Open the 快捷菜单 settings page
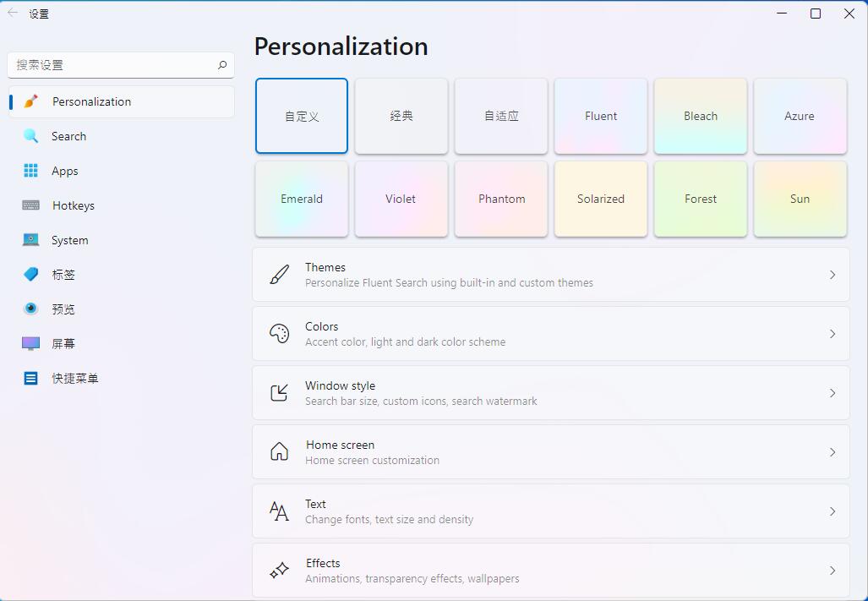Image resolution: width=868 pixels, height=601 pixels. 74,379
